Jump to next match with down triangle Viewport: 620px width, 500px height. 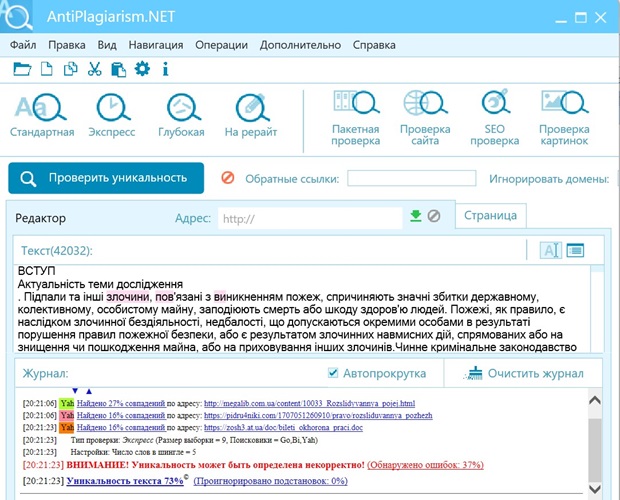[x=75, y=391]
